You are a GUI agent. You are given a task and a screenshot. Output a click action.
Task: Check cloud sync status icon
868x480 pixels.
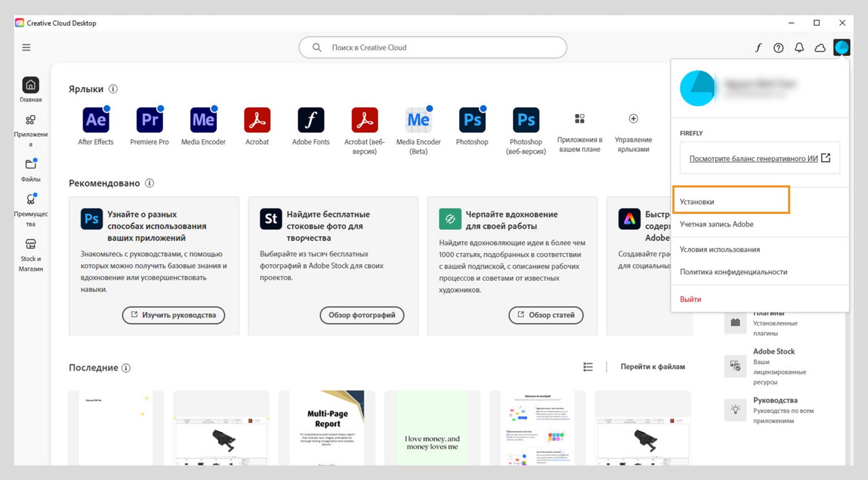coord(820,48)
